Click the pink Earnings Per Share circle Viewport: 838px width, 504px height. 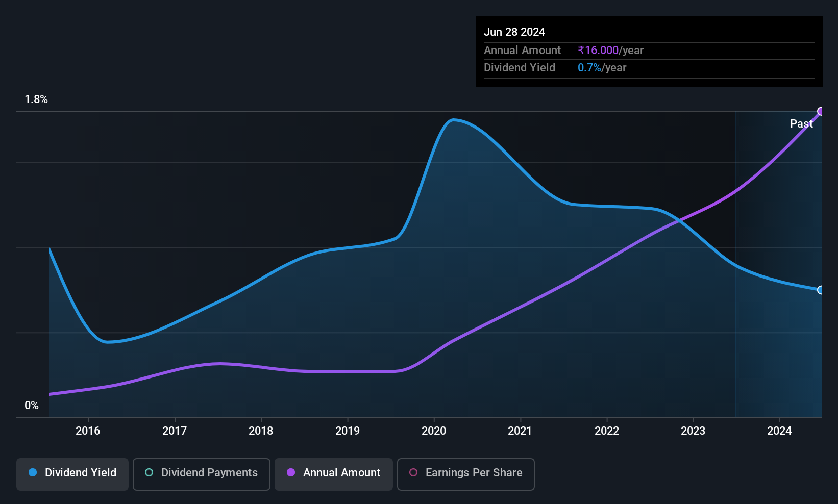tap(413, 472)
